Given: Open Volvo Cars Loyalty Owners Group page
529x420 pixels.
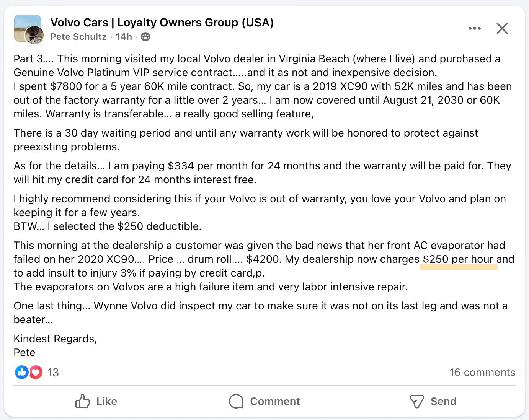Looking at the screenshot, I should coord(162,23).
